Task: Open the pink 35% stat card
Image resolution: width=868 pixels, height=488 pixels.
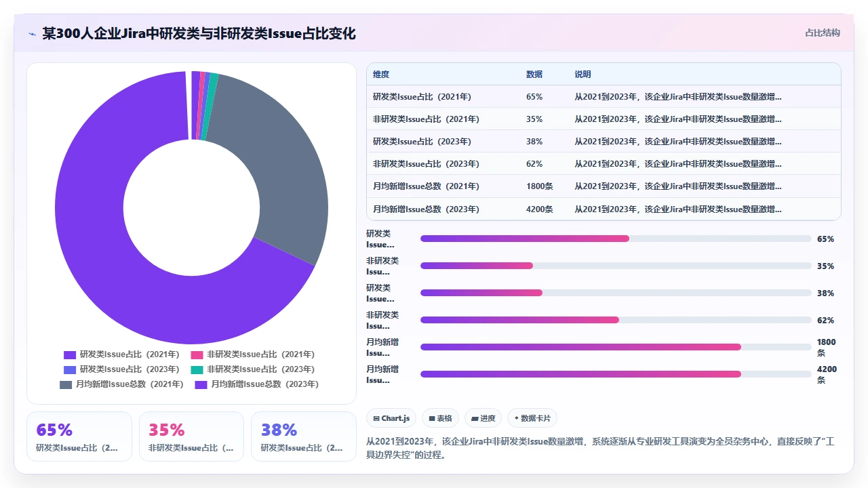Action: [x=191, y=436]
